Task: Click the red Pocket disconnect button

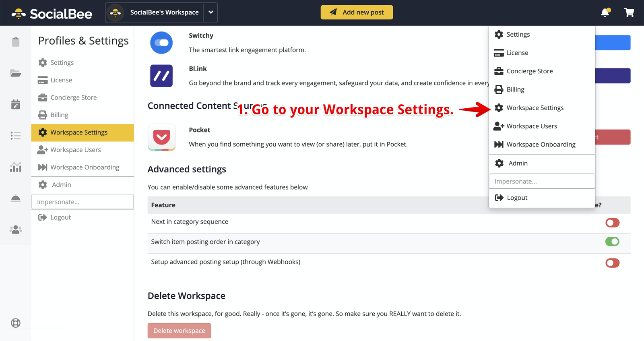Action: pyautogui.click(x=613, y=137)
